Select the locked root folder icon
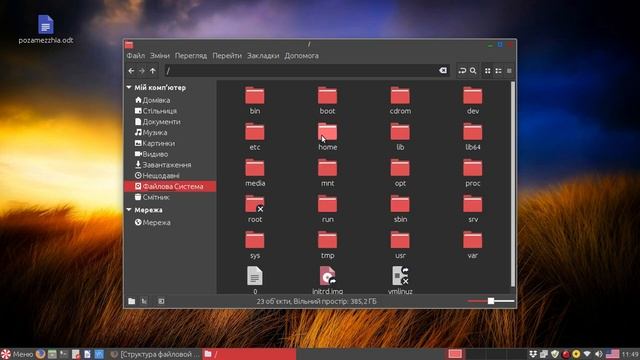This screenshot has width=640, height=360. 255,204
